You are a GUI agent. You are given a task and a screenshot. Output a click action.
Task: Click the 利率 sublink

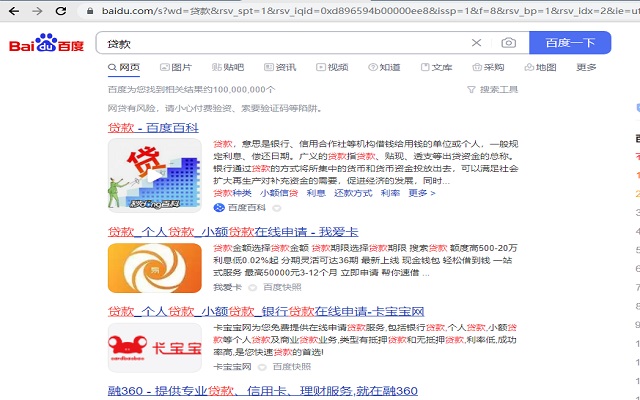pos(390,193)
